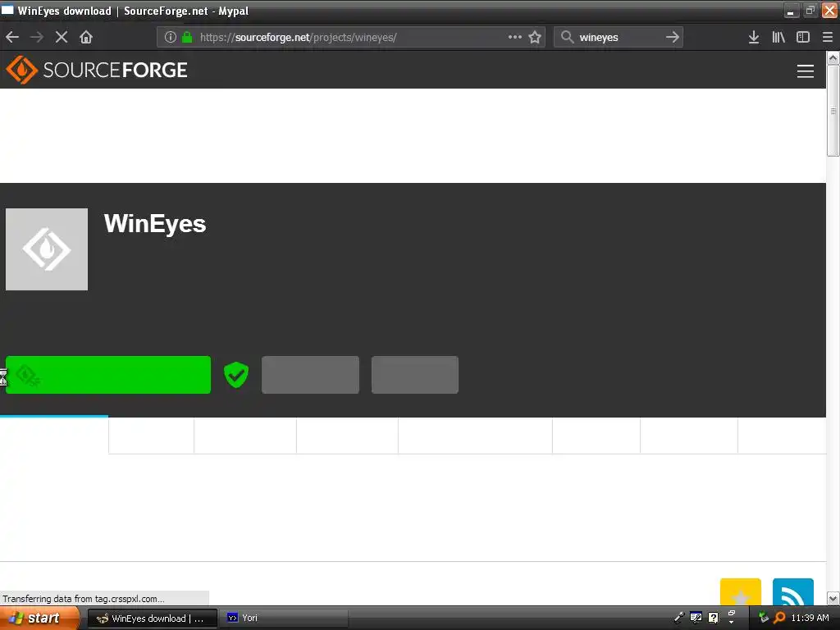This screenshot has width=840, height=630.
Task: Click the microphone icon in language bar
Action: click(678, 618)
